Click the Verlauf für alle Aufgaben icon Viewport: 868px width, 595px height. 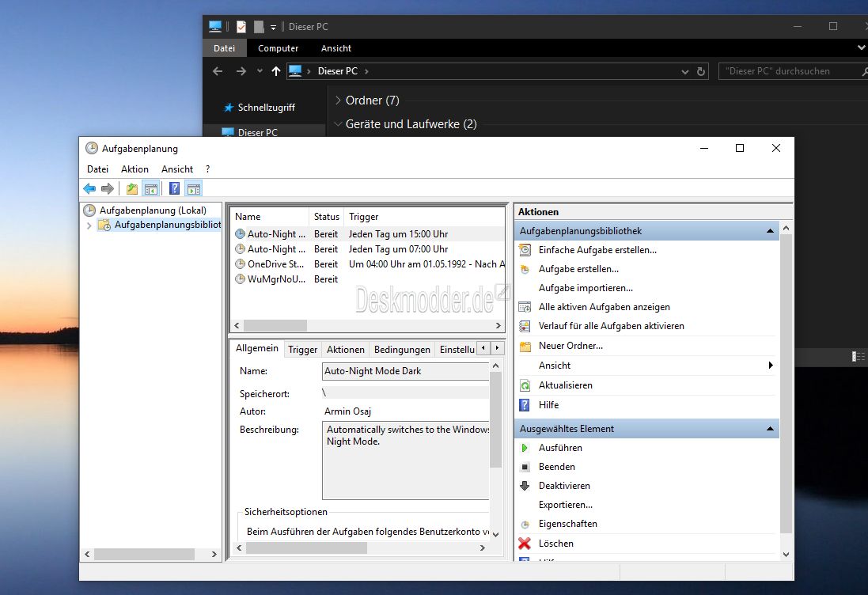pos(525,326)
